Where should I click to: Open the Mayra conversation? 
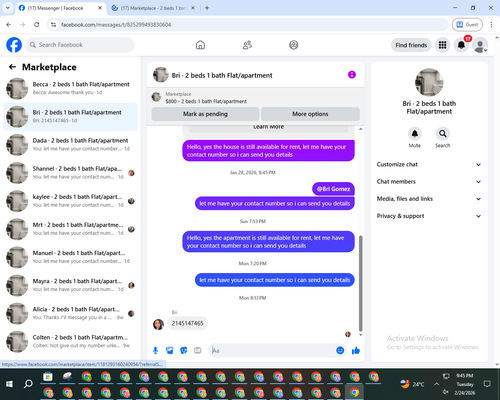(70, 285)
